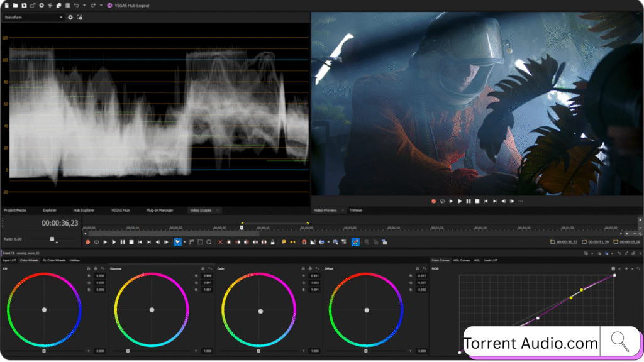Open project properties with the gear icon

[x=42, y=5]
